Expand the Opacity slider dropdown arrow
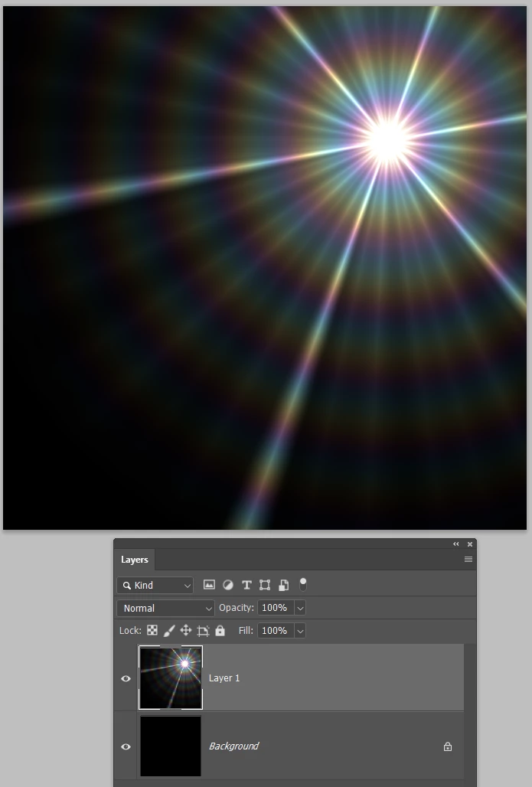This screenshot has width=532, height=787. tap(300, 608)
